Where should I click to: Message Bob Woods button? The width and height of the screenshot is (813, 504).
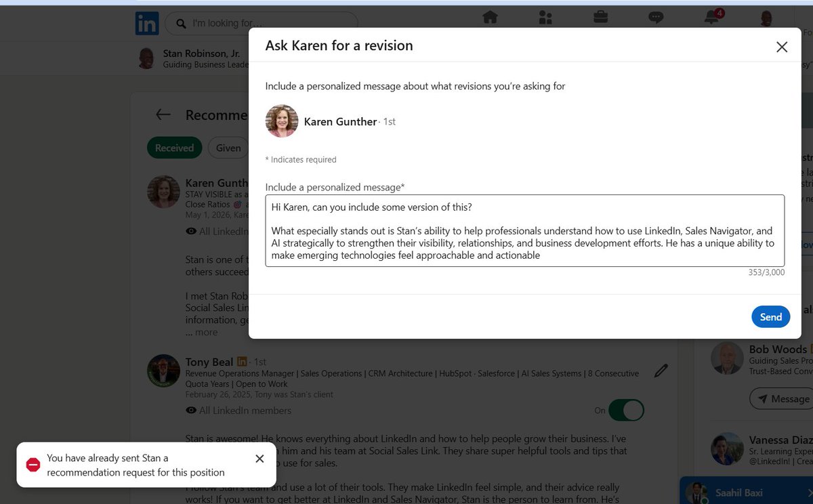pos(781,399)
